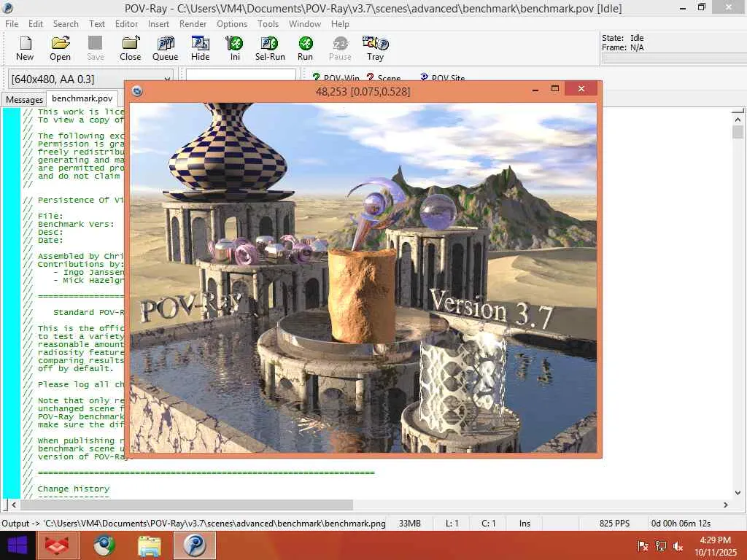Click POV-Ray app icon in main title bar
This screenshot has height=560, width=747.
[x=7, y=8]
